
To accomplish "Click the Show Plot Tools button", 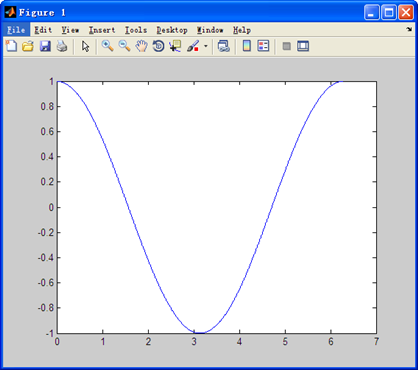I will click(x=303, y=46).
